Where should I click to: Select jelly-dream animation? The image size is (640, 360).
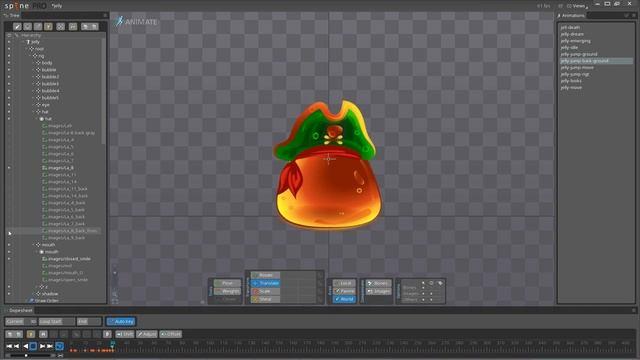(572, 34)
